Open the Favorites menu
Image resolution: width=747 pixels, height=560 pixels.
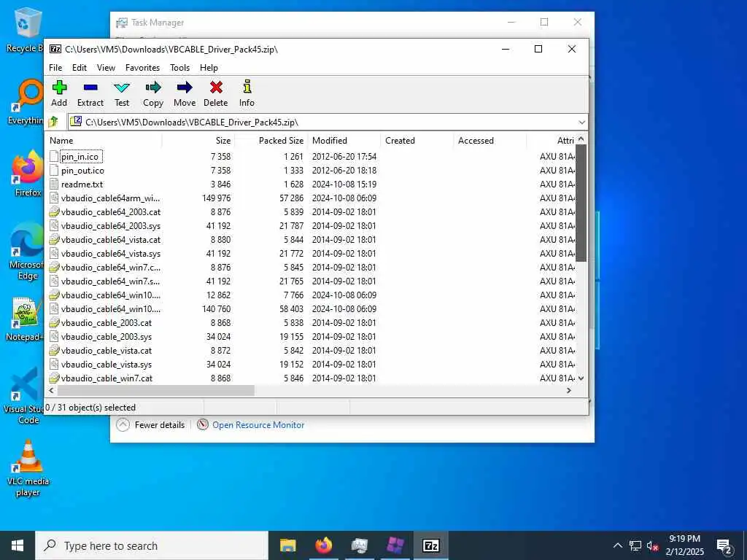click(142, 68)
